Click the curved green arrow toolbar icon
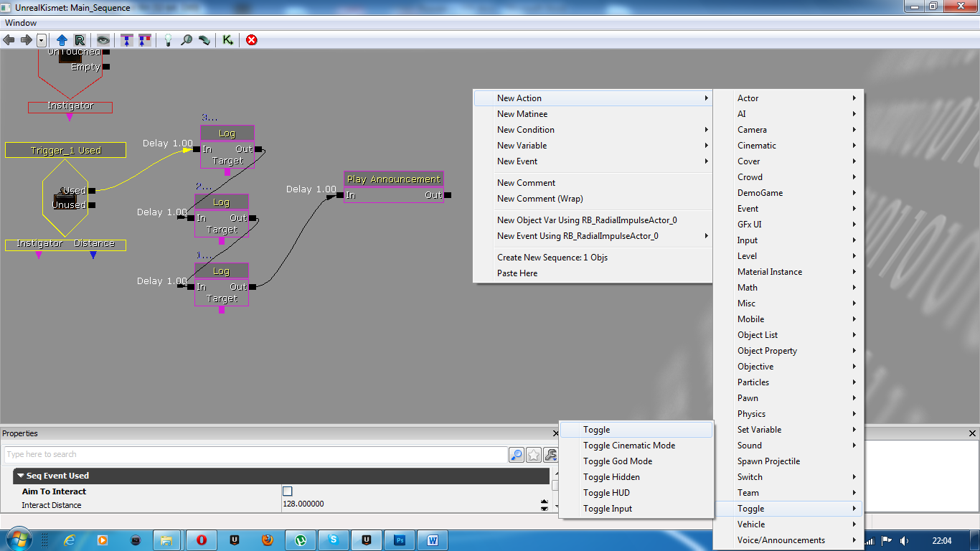This screenshot has width=980, height=551. tap(204, 40)
